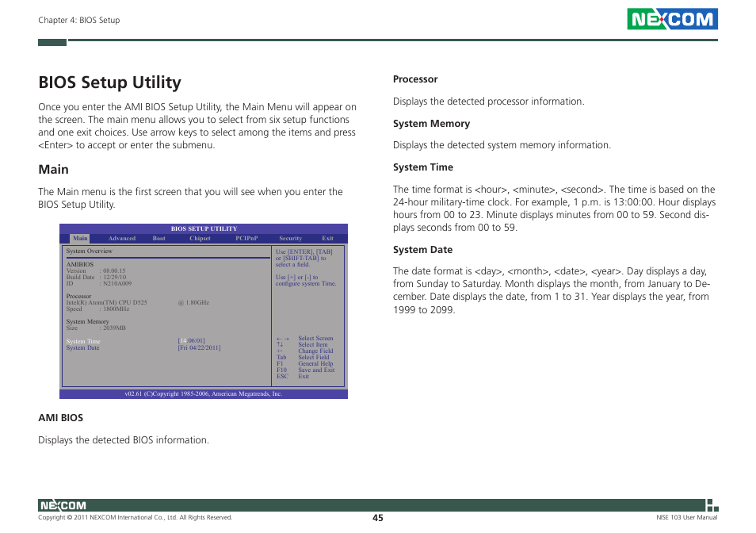
Task: Click the Copyright 2011 NEXCOM footer line
Action: (x=136, y=518)
